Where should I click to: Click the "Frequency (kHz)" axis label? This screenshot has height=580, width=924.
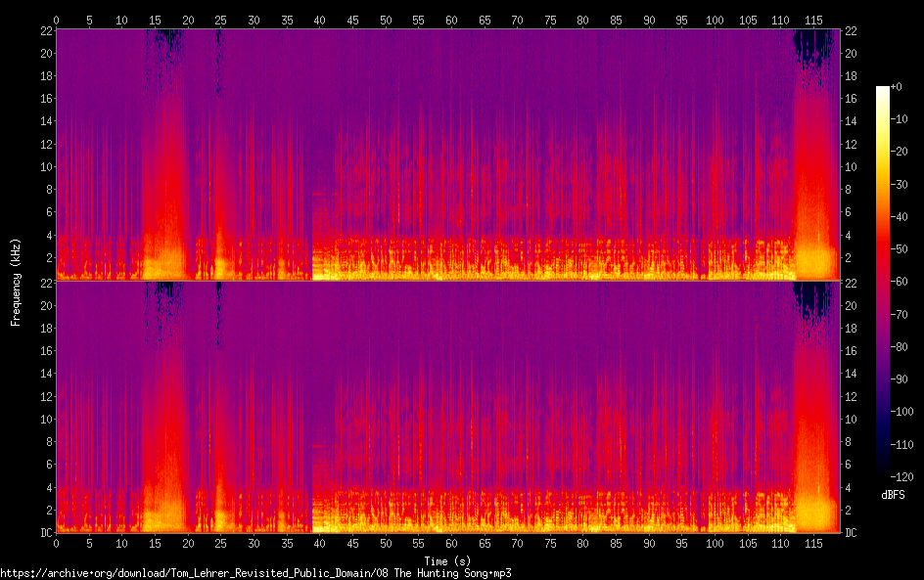pos(16,281)
